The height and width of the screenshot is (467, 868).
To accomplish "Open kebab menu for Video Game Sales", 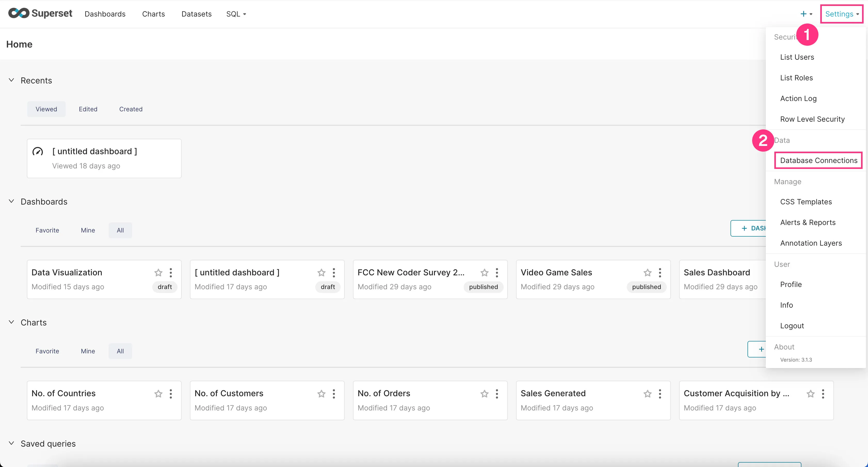I will click(660, 272).
